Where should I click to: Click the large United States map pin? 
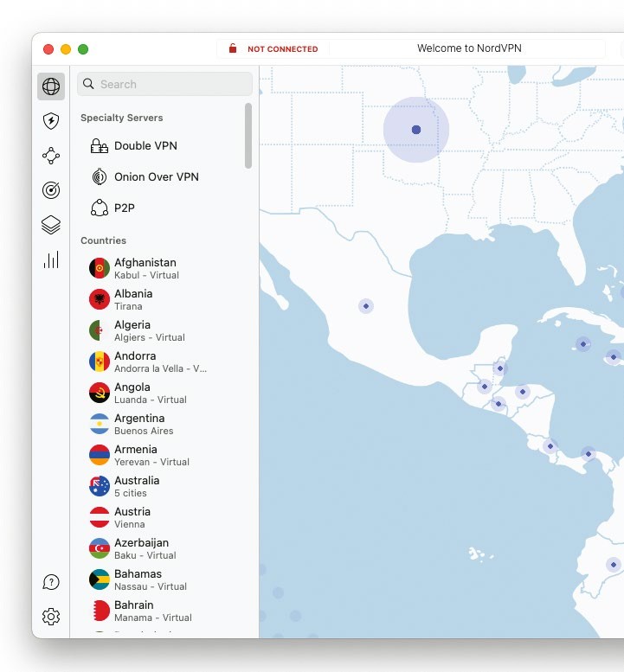coord(416,130)
